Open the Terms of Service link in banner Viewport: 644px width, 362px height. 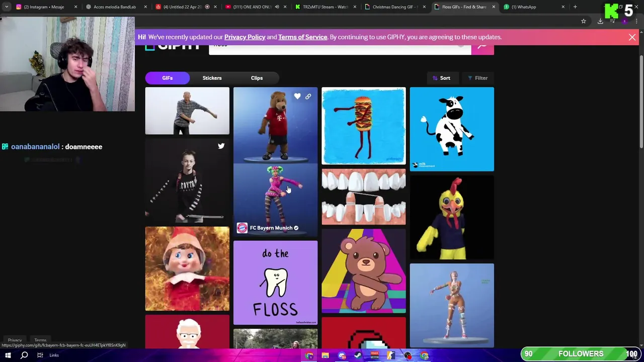pos(302,37)
